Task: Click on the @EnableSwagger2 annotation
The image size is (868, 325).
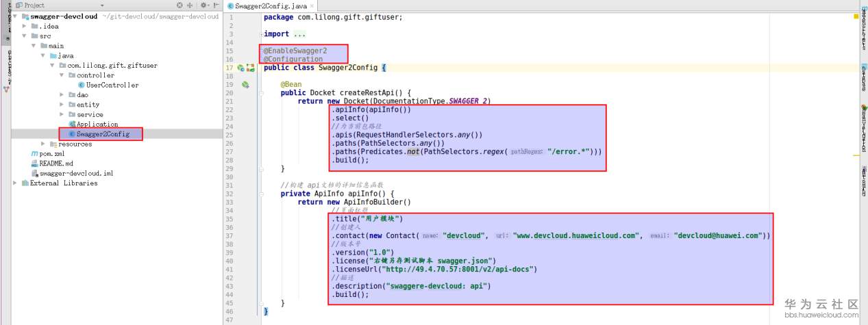Action: point(295,51)
